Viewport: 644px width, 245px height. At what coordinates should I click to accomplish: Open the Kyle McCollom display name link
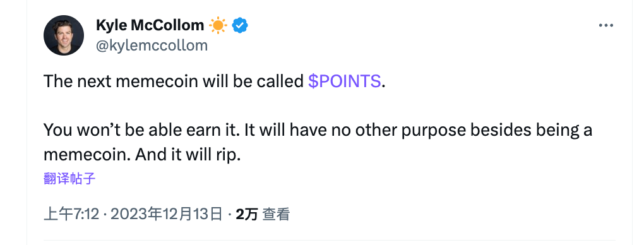pyautogui.click(x=150, y=25)
